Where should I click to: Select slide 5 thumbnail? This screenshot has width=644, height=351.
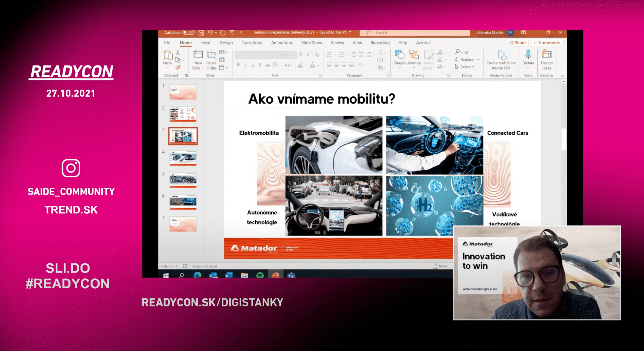[x=183, y=180]
